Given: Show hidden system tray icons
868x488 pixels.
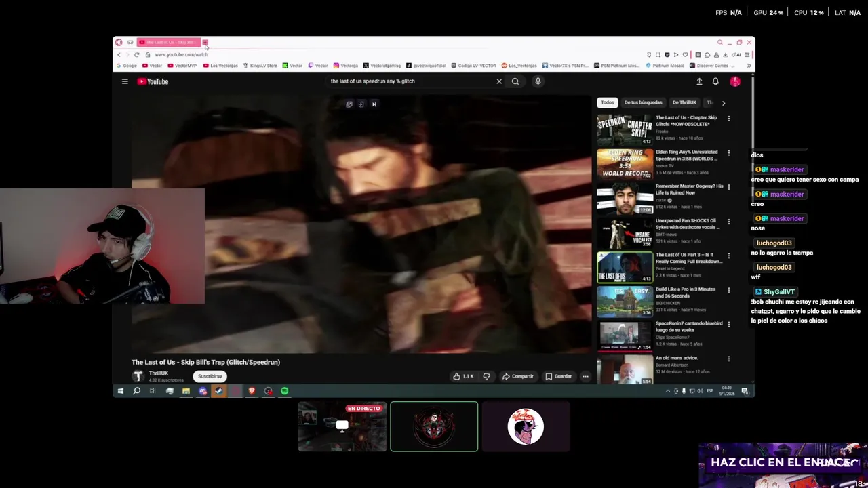Looking at the screenshot, I should 667,391.
